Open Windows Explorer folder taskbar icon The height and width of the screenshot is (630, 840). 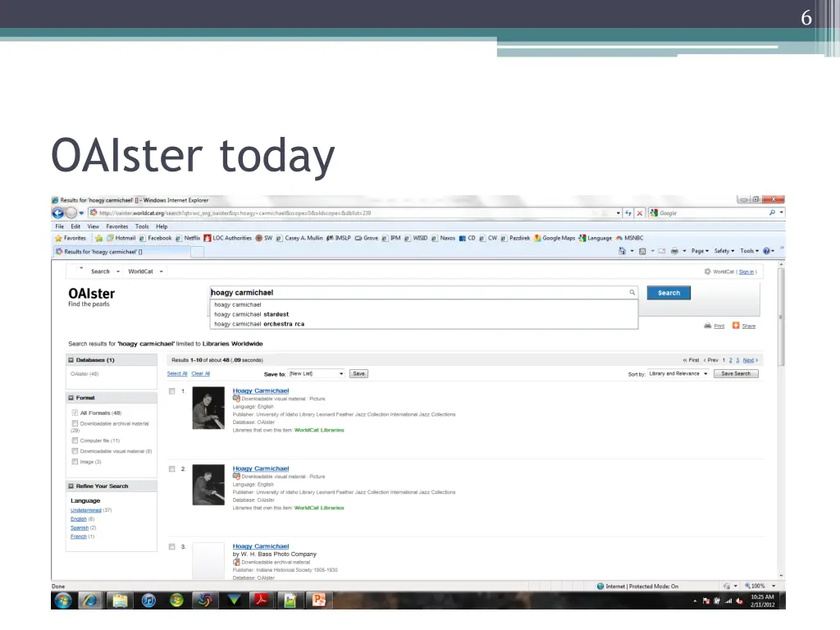tap(120, 600)
